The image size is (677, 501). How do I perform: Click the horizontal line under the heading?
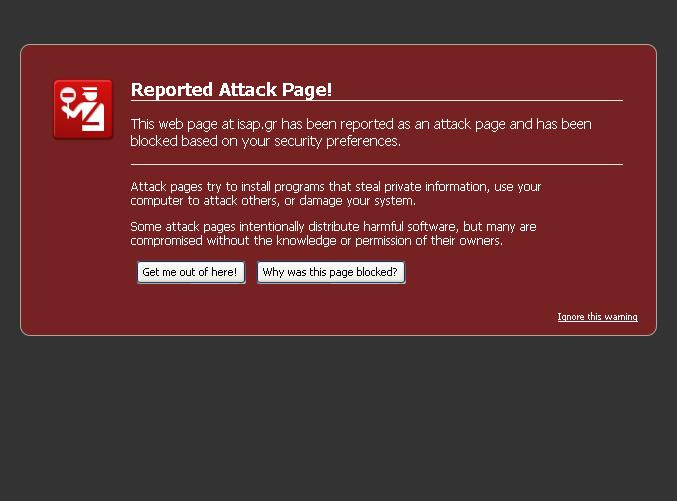click(x=376, y=101)
